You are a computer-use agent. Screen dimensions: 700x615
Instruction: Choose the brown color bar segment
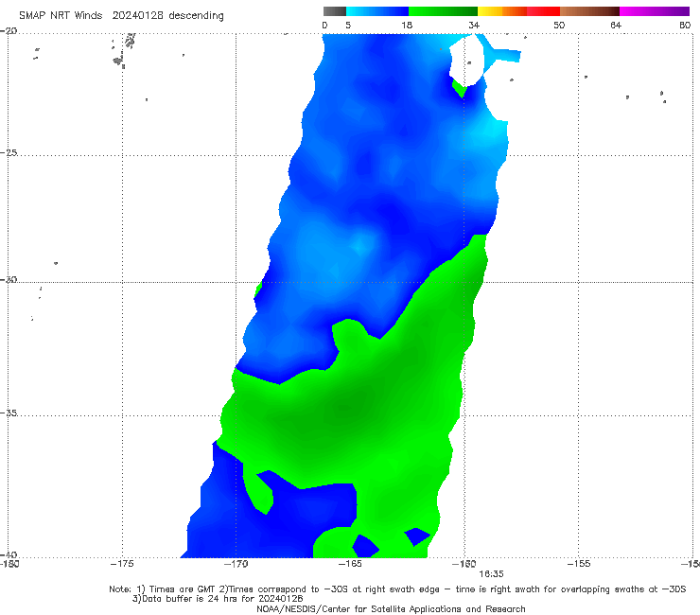click(589, 11)
